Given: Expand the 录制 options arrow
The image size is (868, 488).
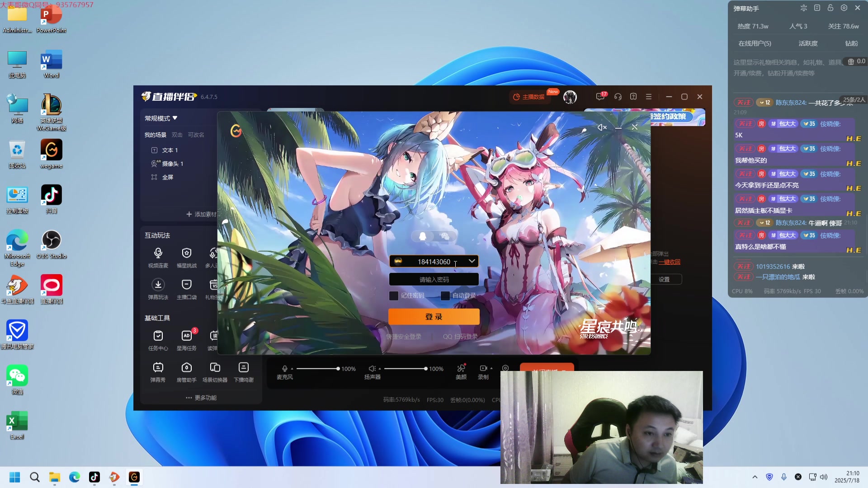Looking at the screenshot, I should [x=491, y=368].
